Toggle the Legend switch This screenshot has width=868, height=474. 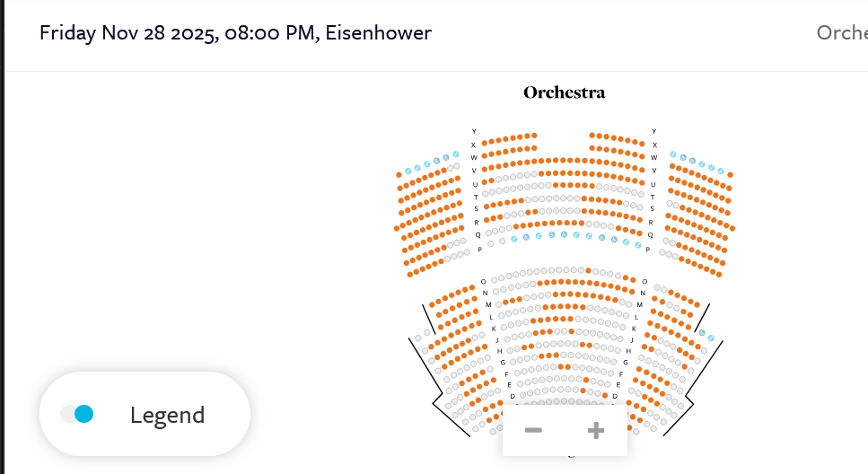pyautogui.click(x=77, y=414)
